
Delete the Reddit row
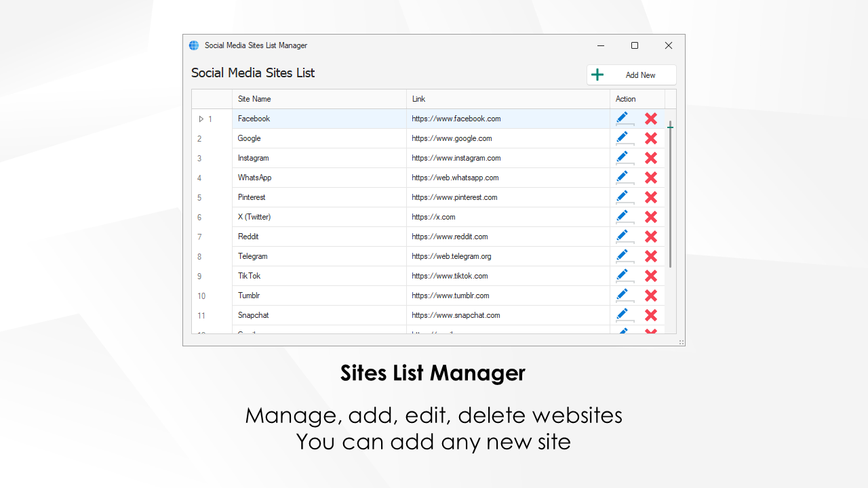651,237
